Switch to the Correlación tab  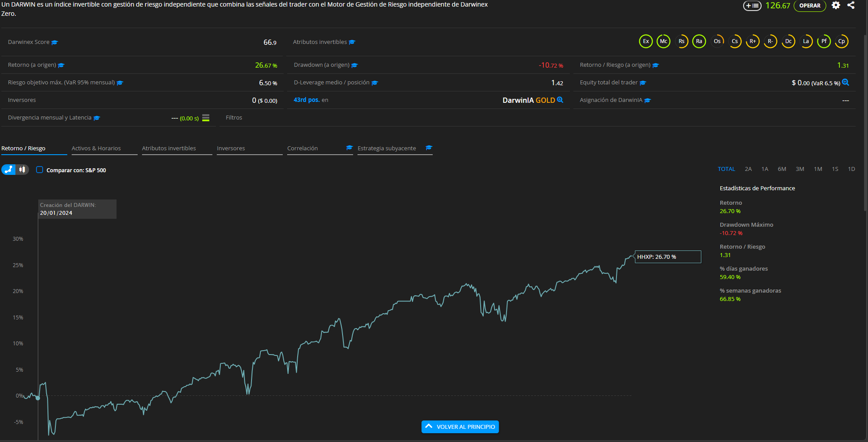(x=303, y=149)
